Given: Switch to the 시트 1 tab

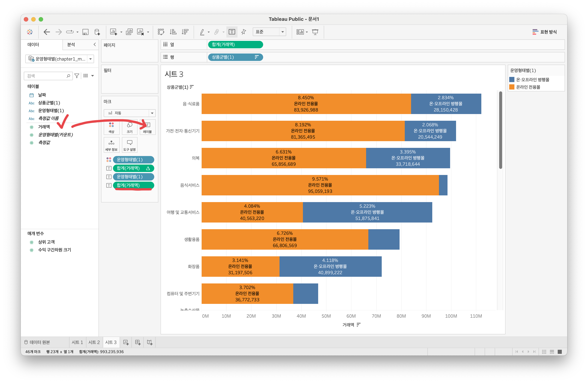Looking at the screenshot, I should click(x=77, y=342).
